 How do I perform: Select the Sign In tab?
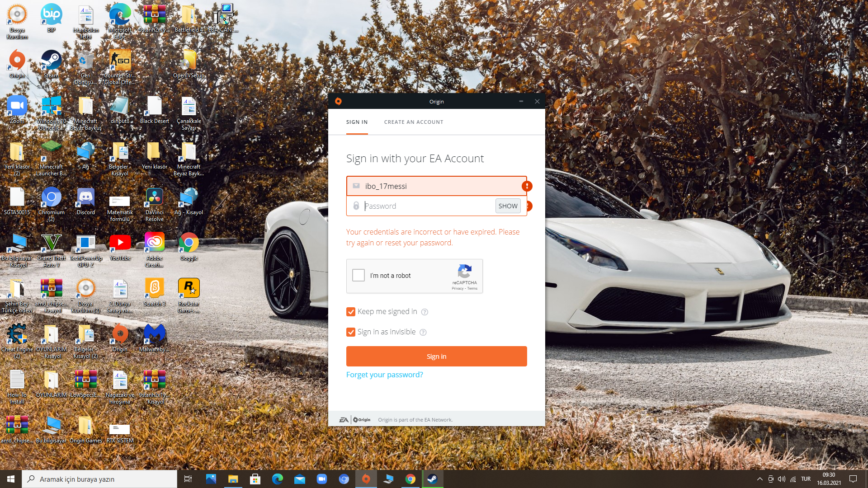pyautogui.click(x=357, y=122)
